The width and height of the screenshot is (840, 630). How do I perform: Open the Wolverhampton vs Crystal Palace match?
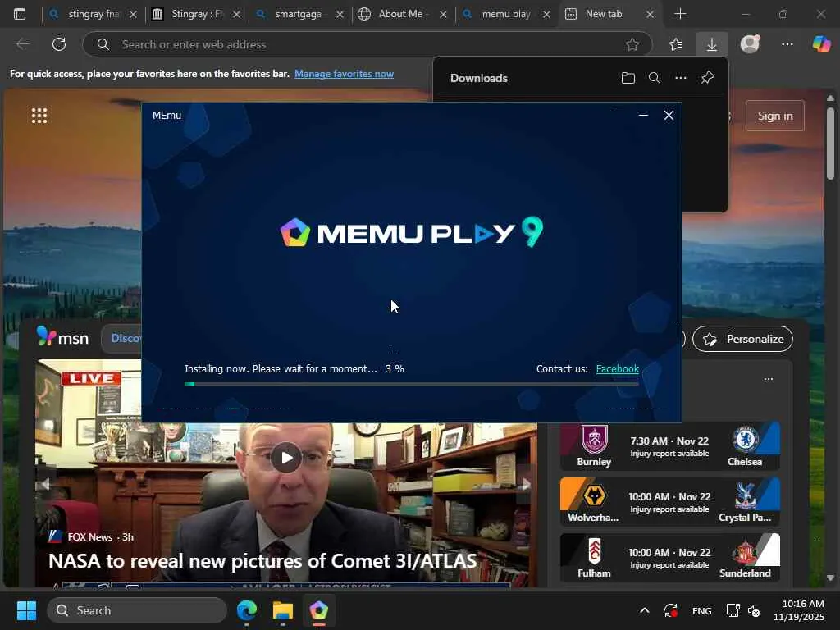pyautogui.click(x=669, y=502)
